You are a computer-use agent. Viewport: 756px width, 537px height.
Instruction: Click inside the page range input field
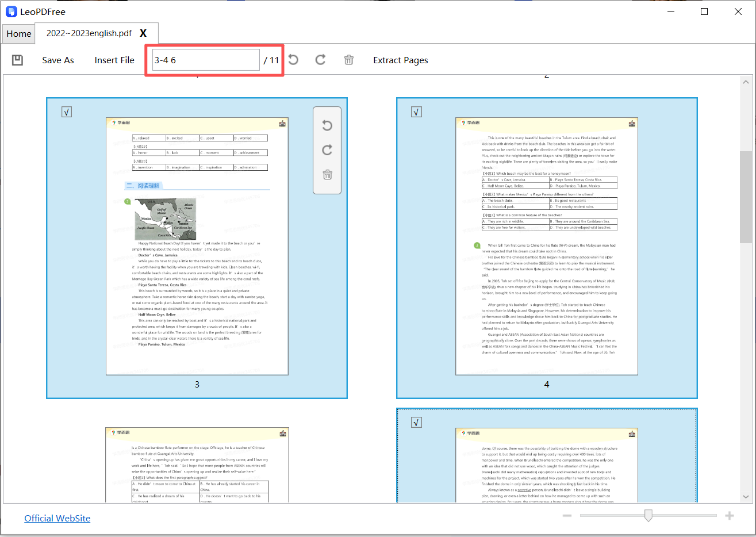(205, 59)
